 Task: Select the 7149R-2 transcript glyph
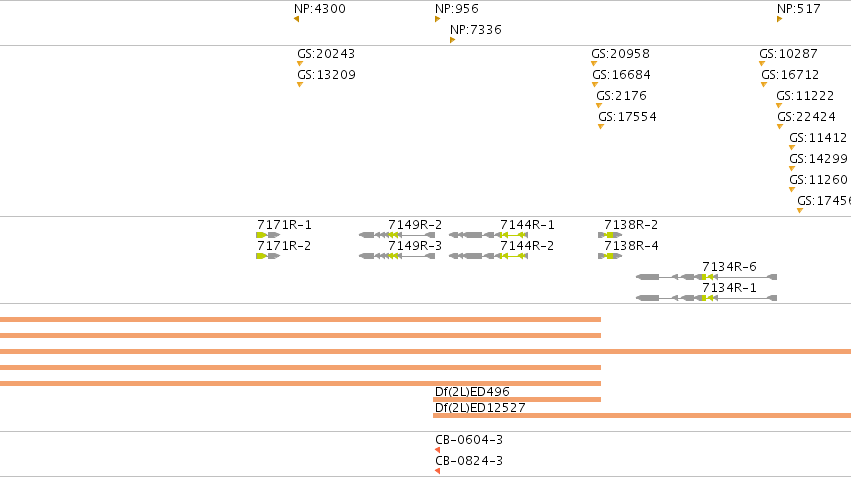click(397, 235)
